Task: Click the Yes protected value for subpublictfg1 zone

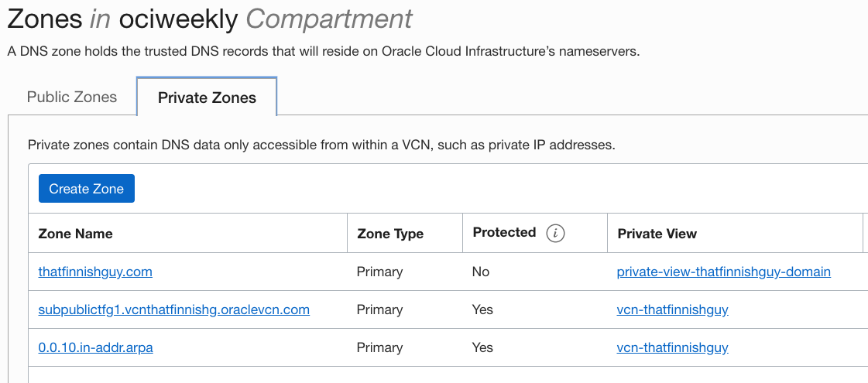Action: click(x=482, y=309)
